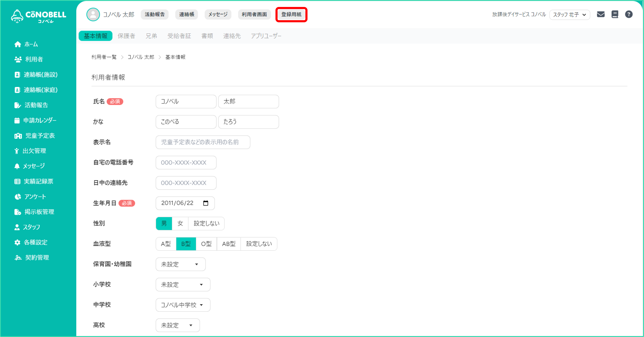Click the 生年月日 date field

click(185, 203)
